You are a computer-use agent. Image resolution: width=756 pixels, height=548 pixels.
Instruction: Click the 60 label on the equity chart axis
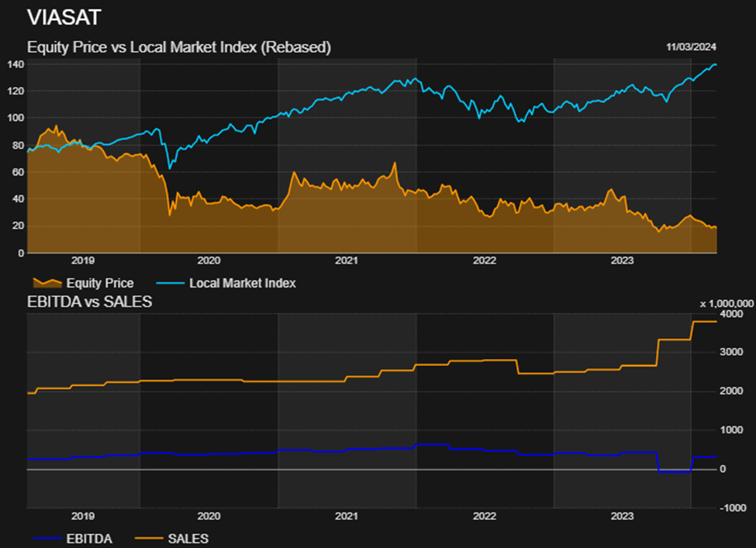coord(18,172)
